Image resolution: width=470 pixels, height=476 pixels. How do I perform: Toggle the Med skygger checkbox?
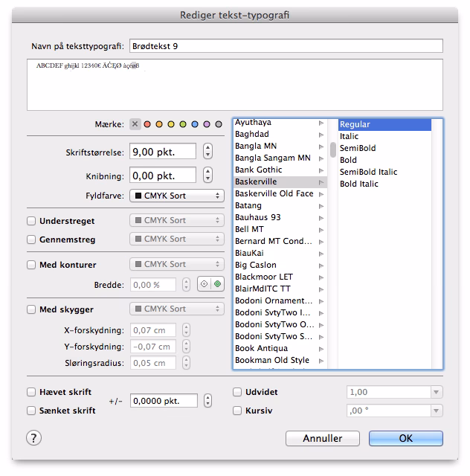click(x=31, y=309)
